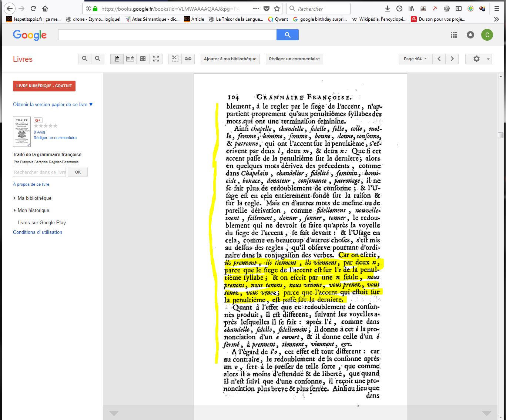Click the Rechercher dans ce livre field

40,172
